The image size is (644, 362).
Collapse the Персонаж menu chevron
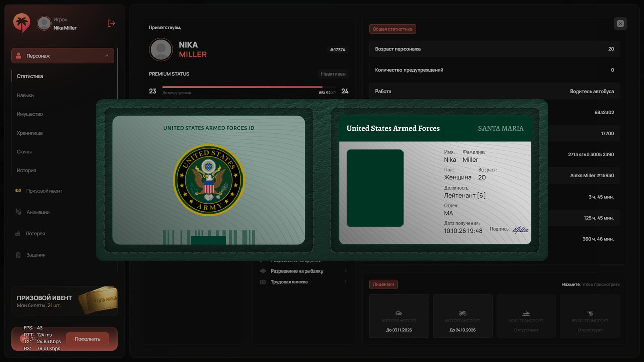point(107,56)
